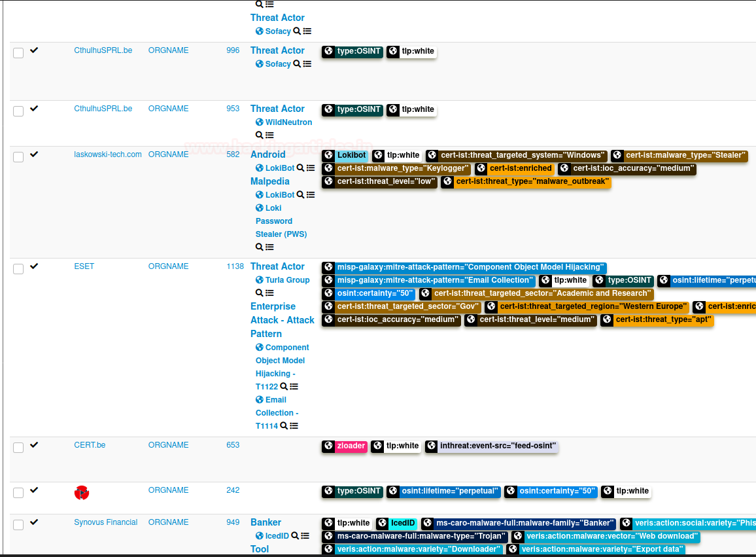Open Loki Password Stealer (PWS) cluster
Image resolution: width=756 pixels, height=557 pixels.
click(281, 221)
